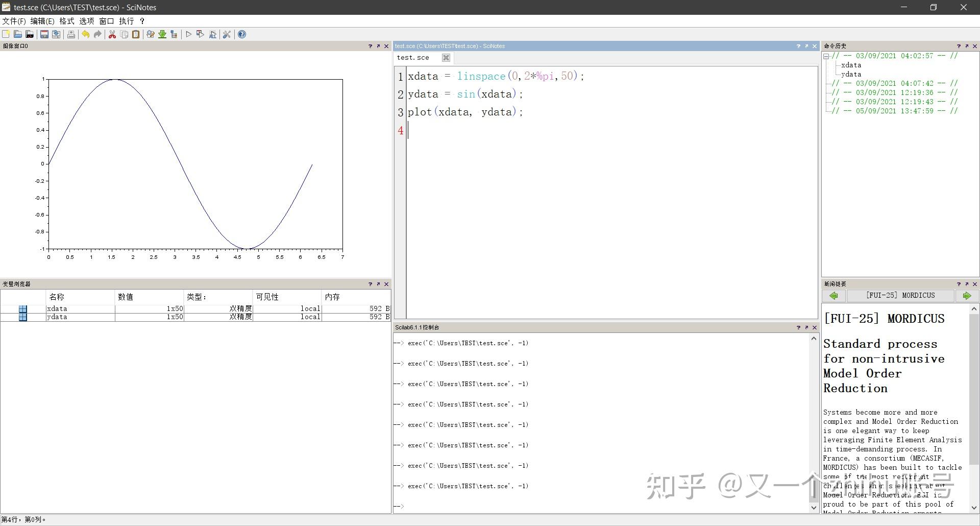Click the Save and Execute icon
Image resolution: width=980 pixels, height=526 pixels.
(200, 34)
